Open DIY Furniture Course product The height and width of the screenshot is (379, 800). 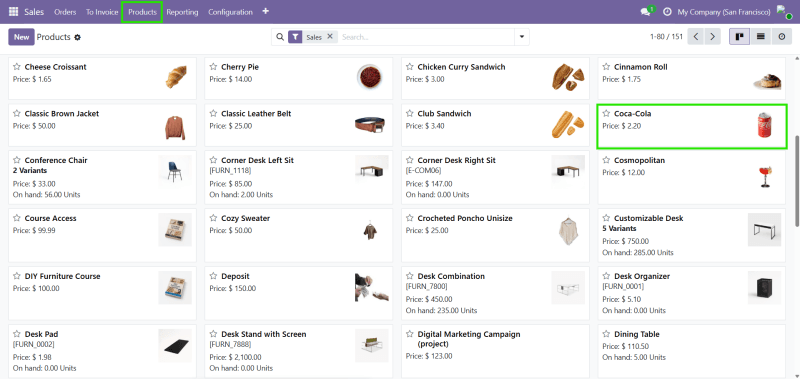pyautogui.click(x=62, y=276)
